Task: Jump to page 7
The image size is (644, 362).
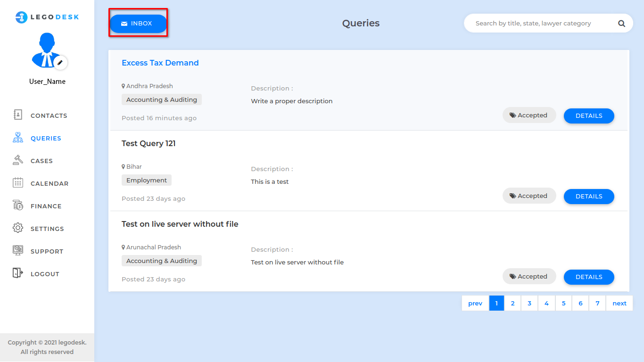Action: (x=597, y=303)
